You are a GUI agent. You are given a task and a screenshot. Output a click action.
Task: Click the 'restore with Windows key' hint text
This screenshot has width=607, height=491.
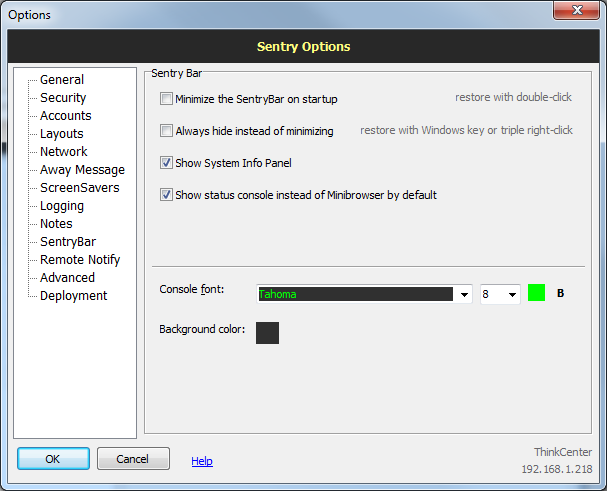point(466,130)
